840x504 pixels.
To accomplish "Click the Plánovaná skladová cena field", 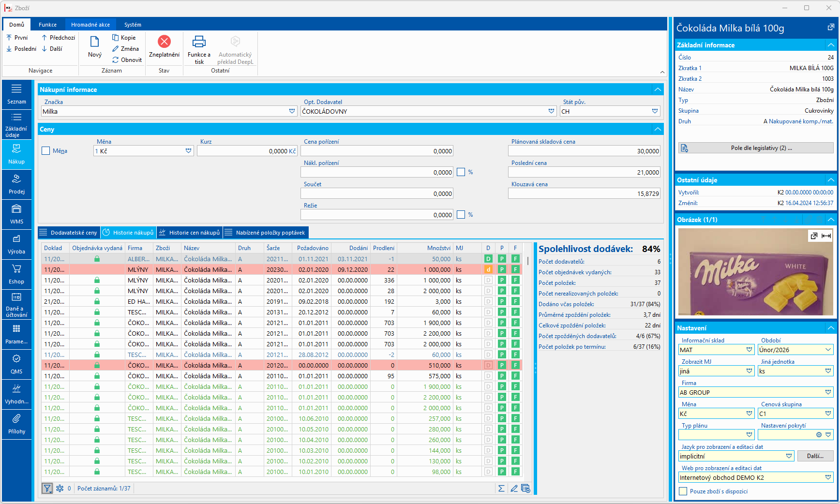I will (x=584, y=151).
